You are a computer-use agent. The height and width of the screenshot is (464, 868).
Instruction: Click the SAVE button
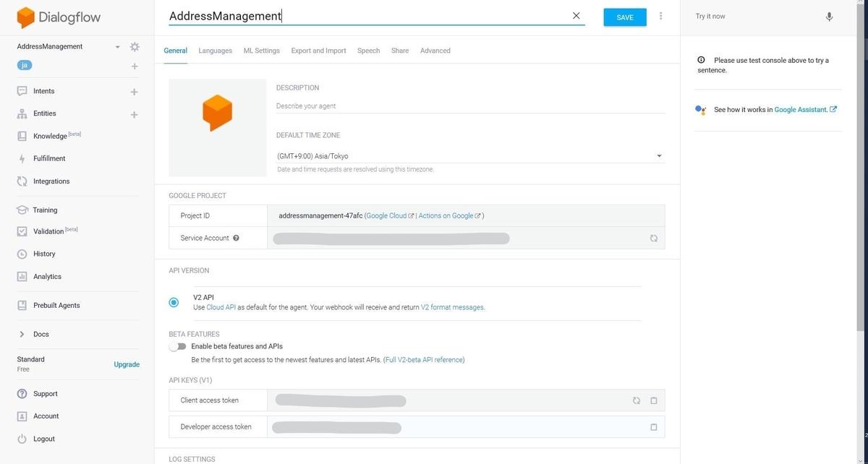pyautogui.click(x=624, y=17)
